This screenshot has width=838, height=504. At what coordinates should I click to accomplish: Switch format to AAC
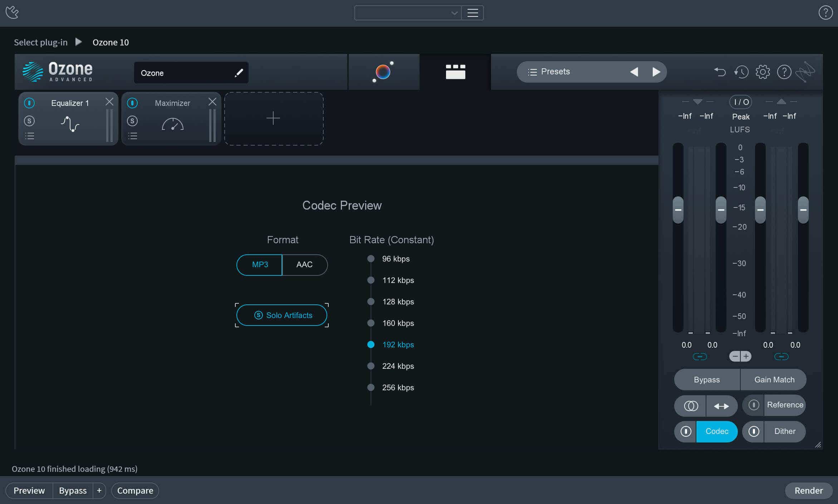(x=305, y=265)
